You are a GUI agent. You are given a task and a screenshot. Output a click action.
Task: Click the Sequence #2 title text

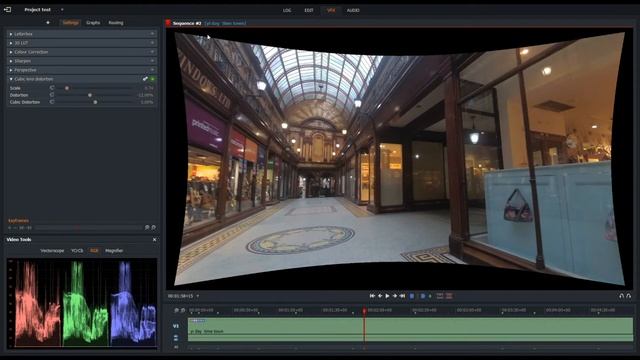click(x=187, y=23)
